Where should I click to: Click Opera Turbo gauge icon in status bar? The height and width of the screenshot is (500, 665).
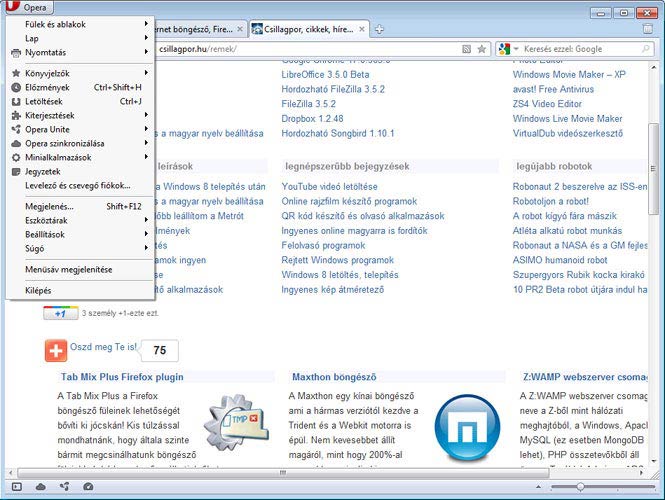pyautogui.click(x=88, y=487)
